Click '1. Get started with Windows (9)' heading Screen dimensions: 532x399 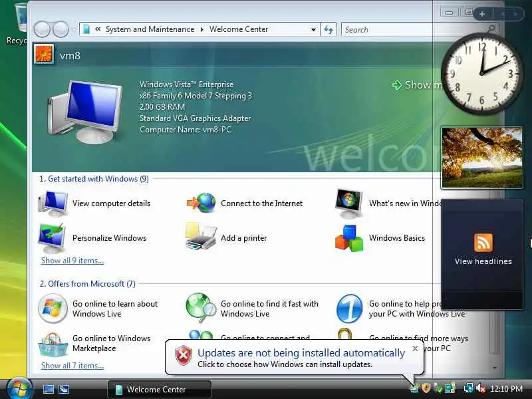click(94, 179)
